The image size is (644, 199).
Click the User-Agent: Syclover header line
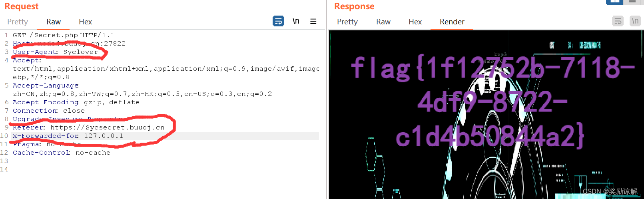tap(55, 52)
